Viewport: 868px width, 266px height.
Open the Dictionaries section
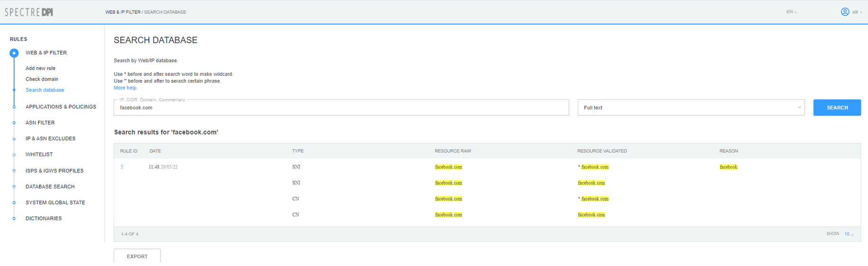coord(44,219)
